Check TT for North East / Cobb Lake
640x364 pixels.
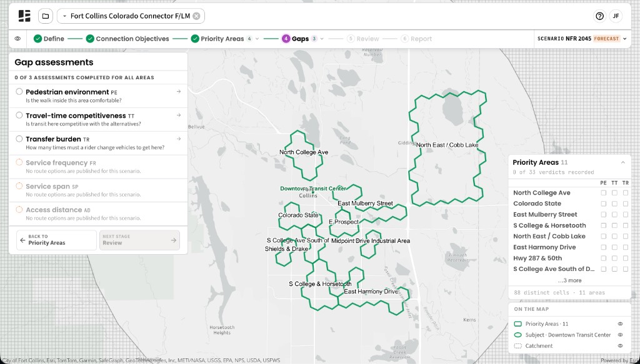[615, 237]
